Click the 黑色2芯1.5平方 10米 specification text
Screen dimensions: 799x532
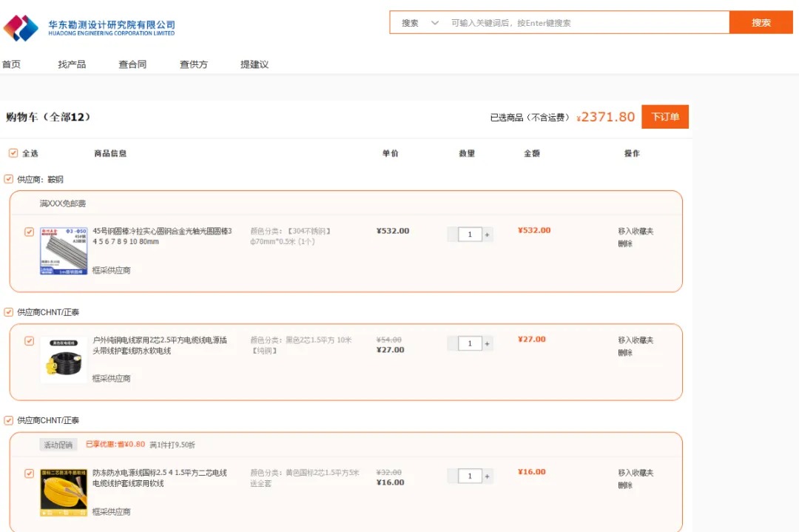[318, 340]
